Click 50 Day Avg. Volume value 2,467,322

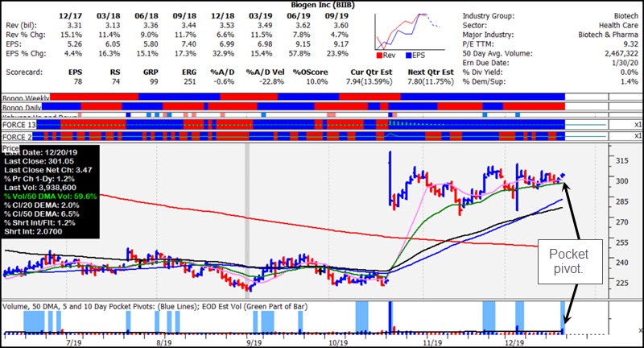pyautogui.click(x=621, y=54)
